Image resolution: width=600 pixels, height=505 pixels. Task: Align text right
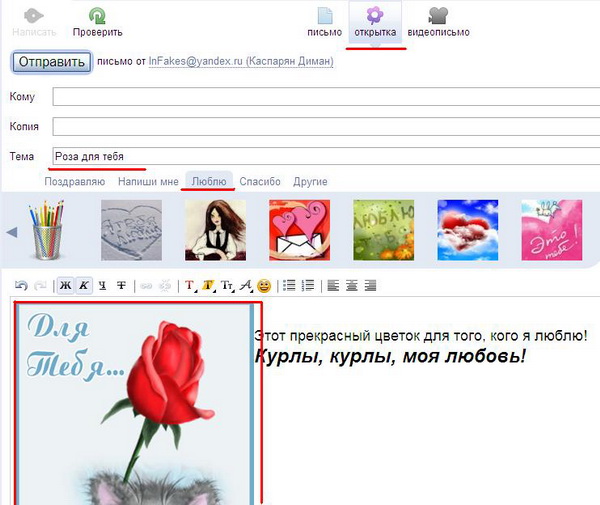[370, 285]
